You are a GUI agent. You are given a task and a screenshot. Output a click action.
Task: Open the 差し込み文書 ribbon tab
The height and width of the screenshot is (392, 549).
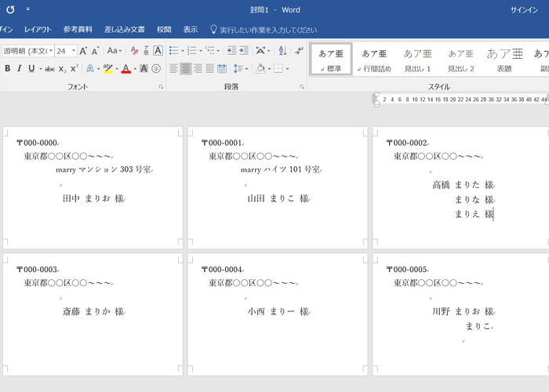click(124, 29)
